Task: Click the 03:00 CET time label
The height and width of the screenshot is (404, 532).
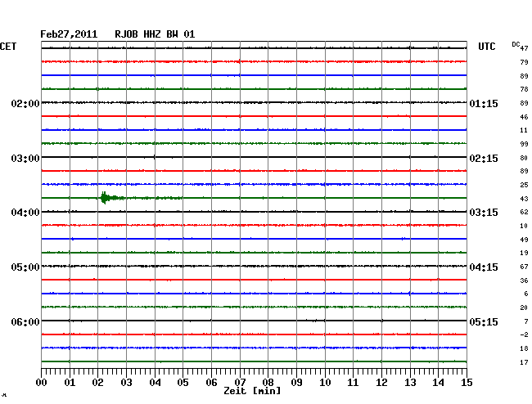Action: [25, 159]
